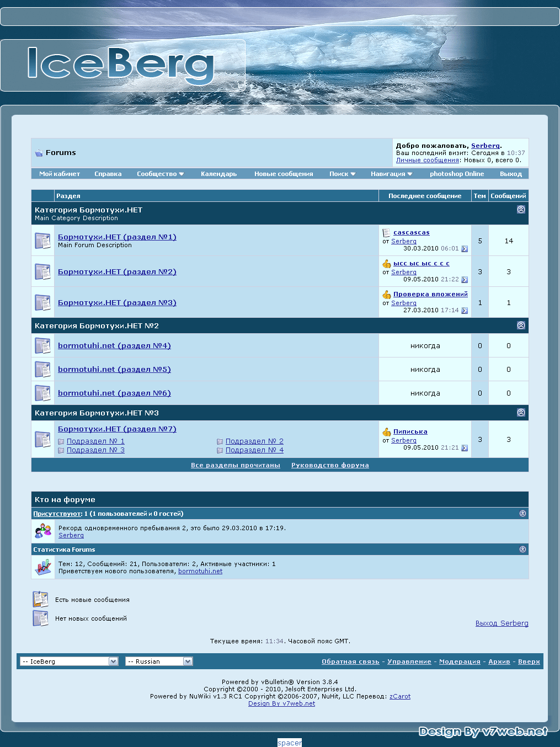This screenshot has width=560, height=747.
Task: Click the go-to-last-post arrow for cascascas
Action: (x=465, y=249)
